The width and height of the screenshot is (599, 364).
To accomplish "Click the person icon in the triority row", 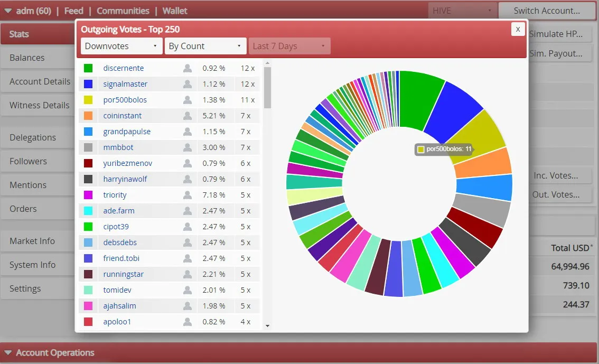I will click(x=187, y=195).
